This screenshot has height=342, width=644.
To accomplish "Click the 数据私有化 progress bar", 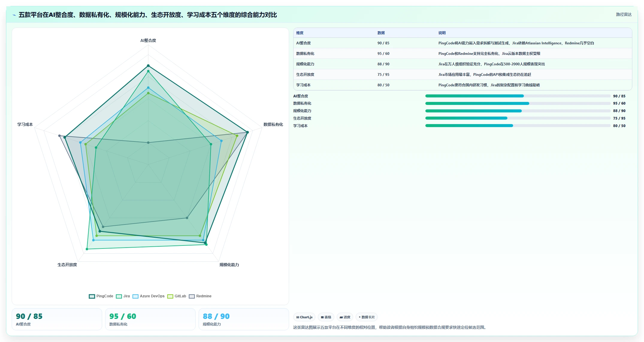I will point(518,103).
